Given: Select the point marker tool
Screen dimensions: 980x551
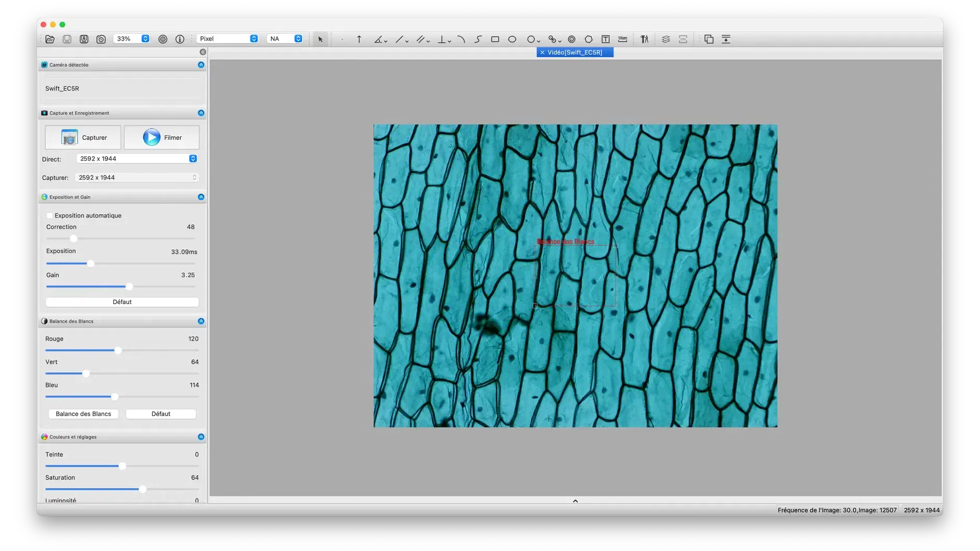Looking at the screenshot, I should pos(342,39).
